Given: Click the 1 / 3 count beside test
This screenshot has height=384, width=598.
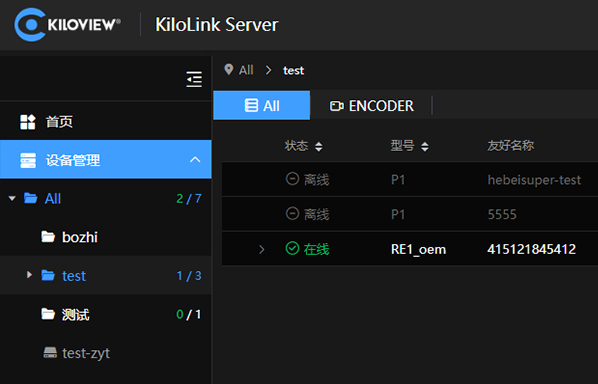Looking at the screenshot, I should 189,276.
